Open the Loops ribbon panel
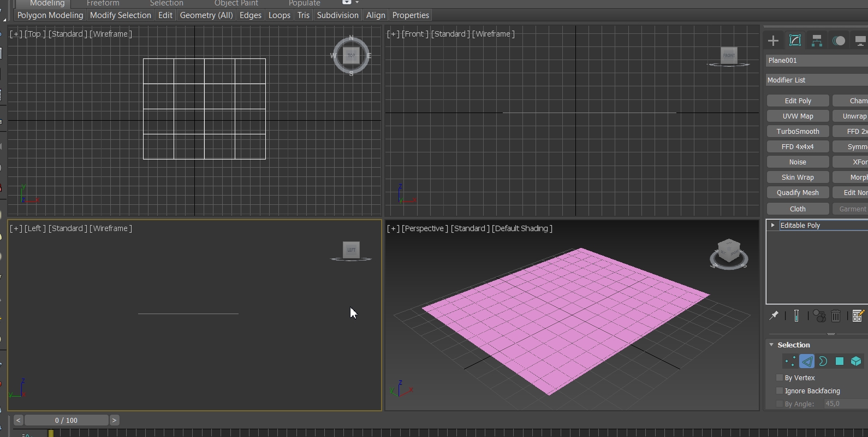The image size is (868, 437). tap(280, 15)
